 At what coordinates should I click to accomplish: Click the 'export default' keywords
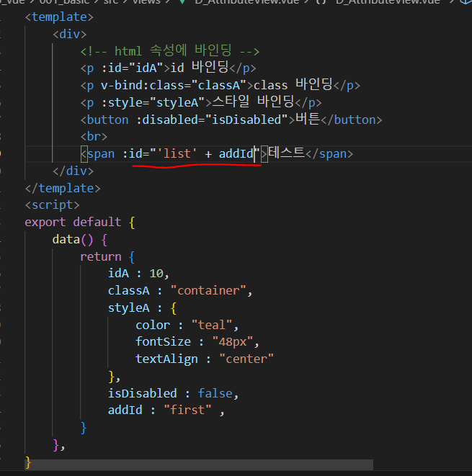click(x=73, y=223)
